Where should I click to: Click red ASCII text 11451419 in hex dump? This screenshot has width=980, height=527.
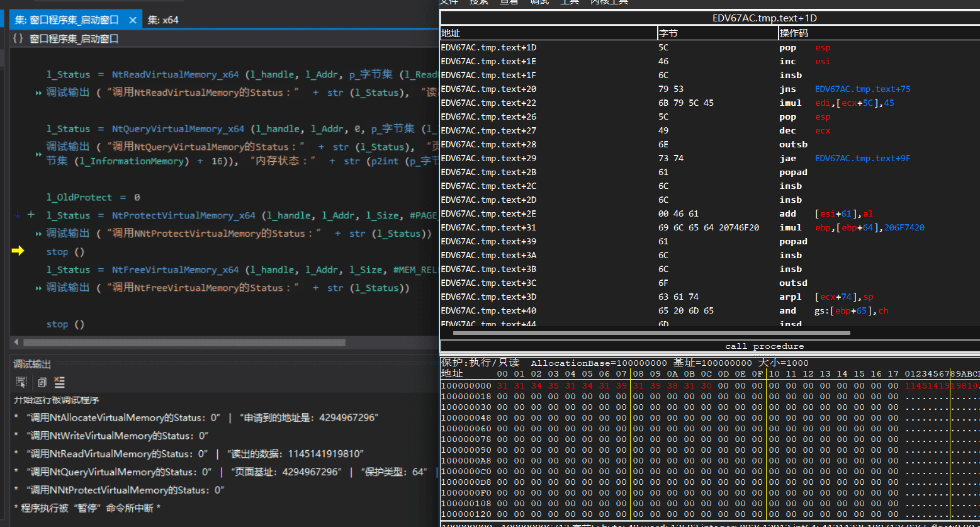[x=926, y=385]
